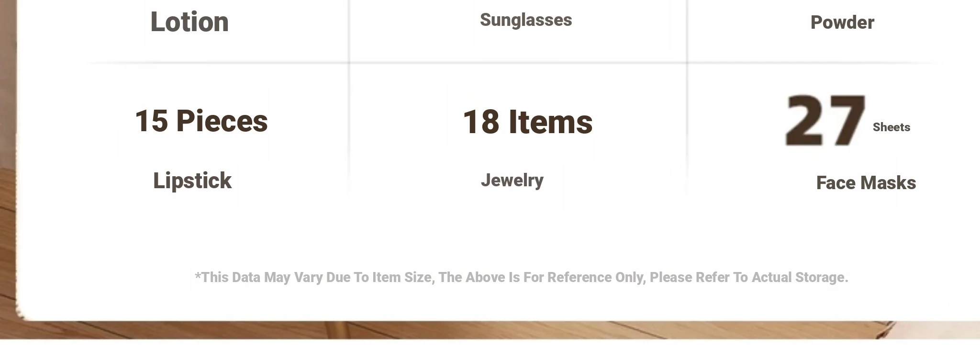Viewport: 980px width, 351px height.
Task: Click the large 27 number
Action: (x=825, y=120)
